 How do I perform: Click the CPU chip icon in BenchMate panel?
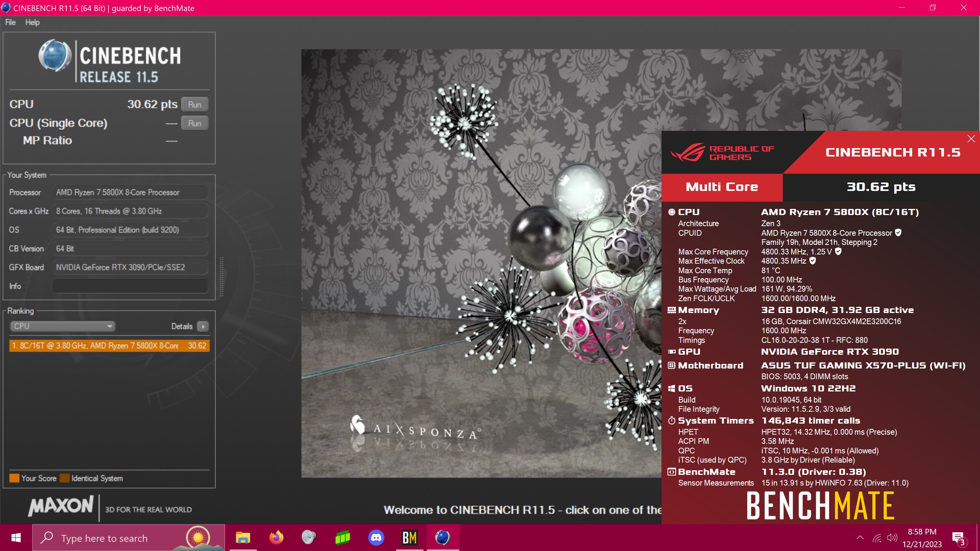click(671, 212)
